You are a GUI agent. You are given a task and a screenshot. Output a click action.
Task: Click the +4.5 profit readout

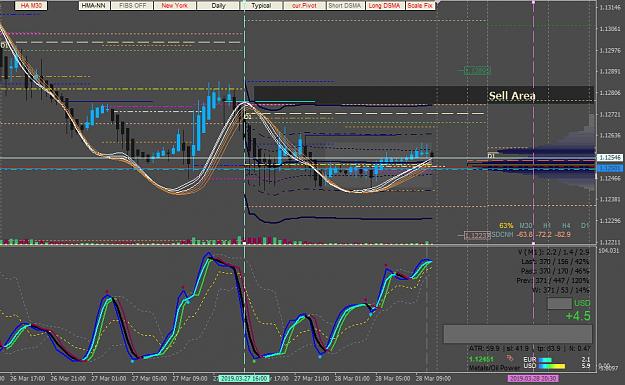tap(578, 316)
